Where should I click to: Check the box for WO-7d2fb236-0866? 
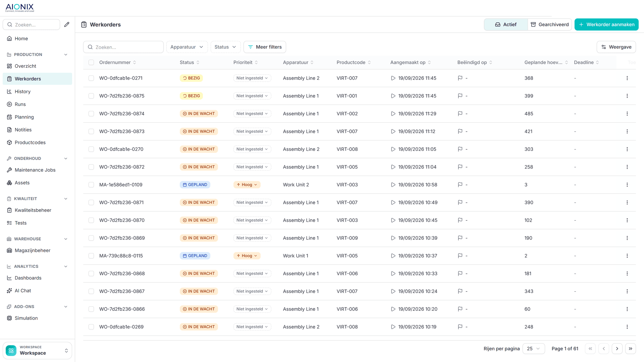[91, 309]
